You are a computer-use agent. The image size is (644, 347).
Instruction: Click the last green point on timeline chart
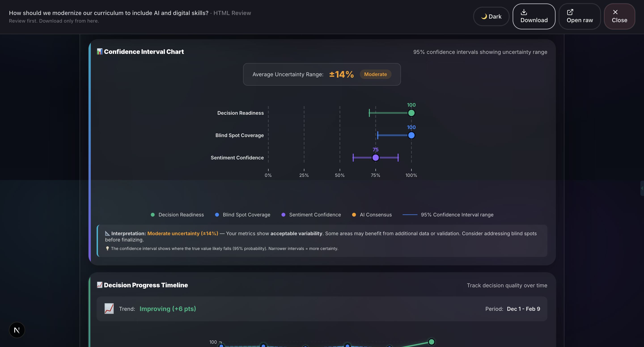point(431,342)
